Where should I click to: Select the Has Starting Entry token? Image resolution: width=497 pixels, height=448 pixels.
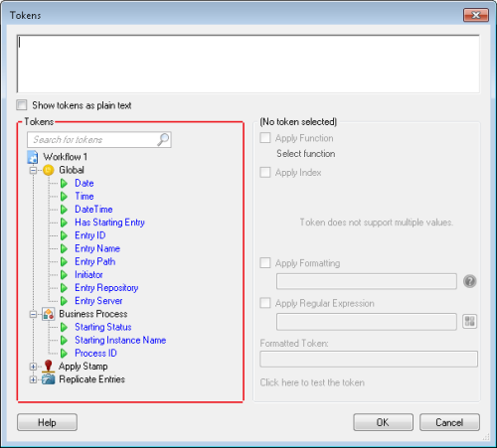click(x=109, y=223)
